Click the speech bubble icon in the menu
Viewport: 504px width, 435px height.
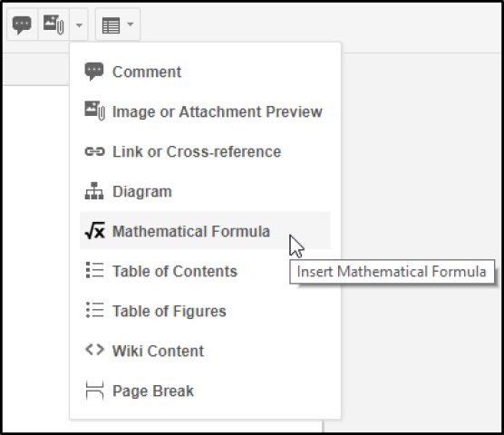coord(94,72)
